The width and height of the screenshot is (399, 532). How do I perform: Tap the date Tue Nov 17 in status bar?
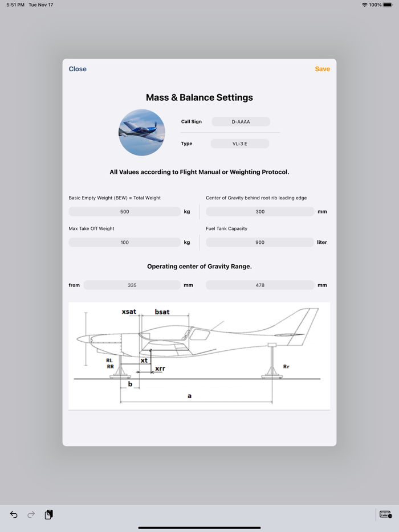[x=40, y=5]
